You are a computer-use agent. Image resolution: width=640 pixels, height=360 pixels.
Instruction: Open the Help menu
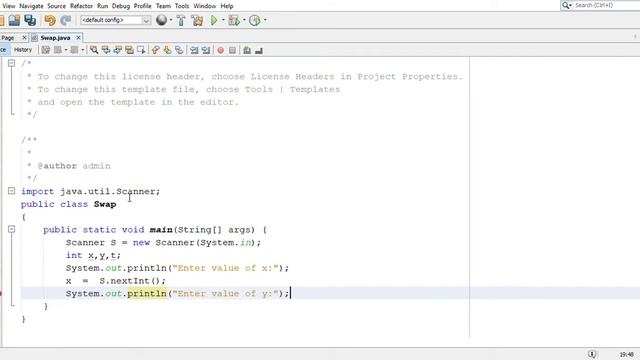pos(227,6)
